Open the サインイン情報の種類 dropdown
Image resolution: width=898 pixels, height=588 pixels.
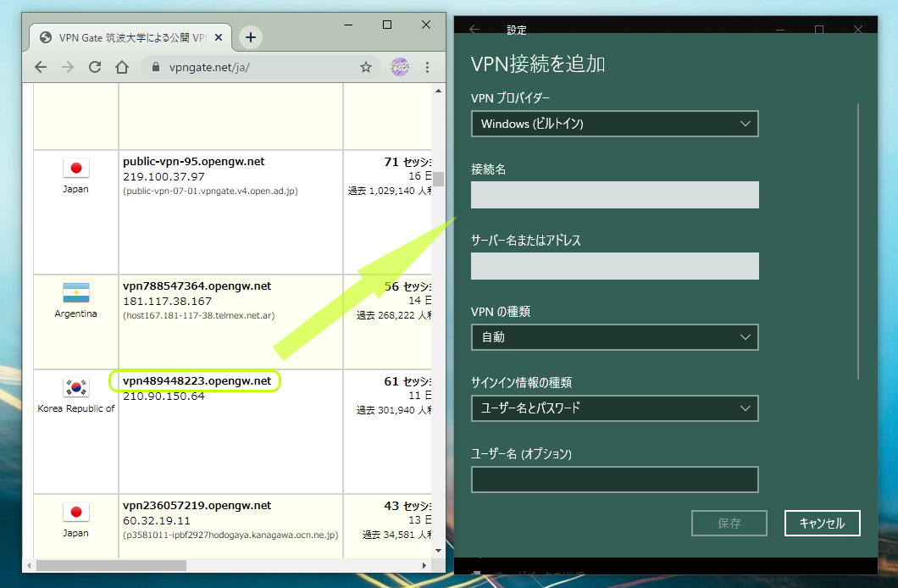pyautogui.click(x=614, y=408)
